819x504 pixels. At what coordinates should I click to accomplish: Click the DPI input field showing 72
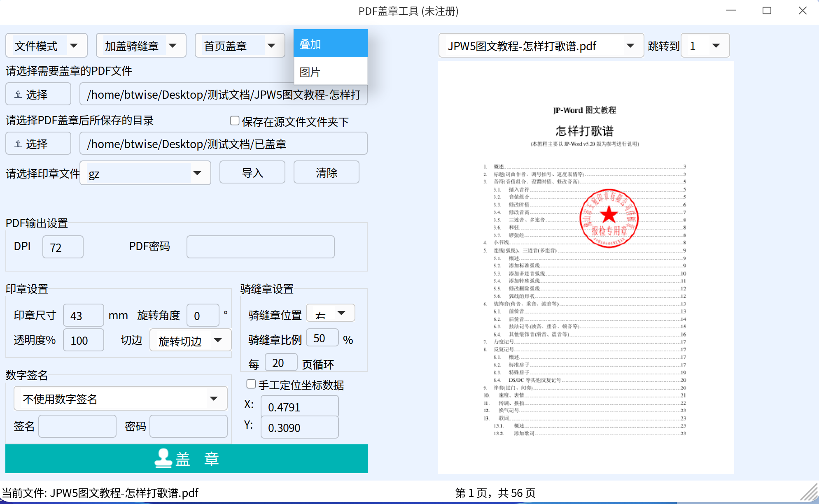(63, 247)
